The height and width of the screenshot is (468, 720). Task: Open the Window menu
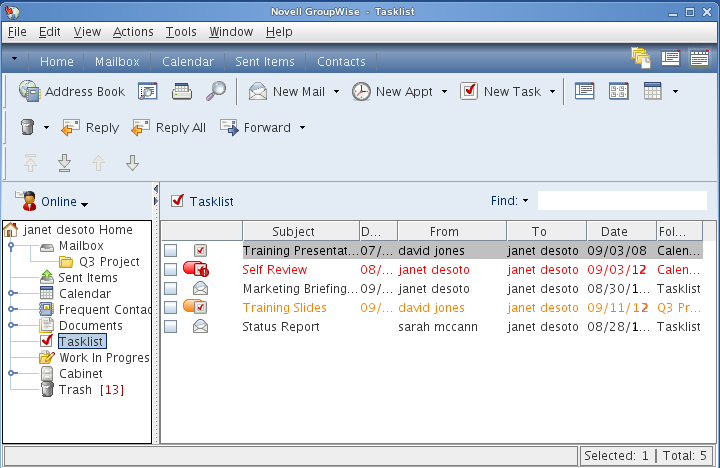pyautogui.click(x=231, y=32)
